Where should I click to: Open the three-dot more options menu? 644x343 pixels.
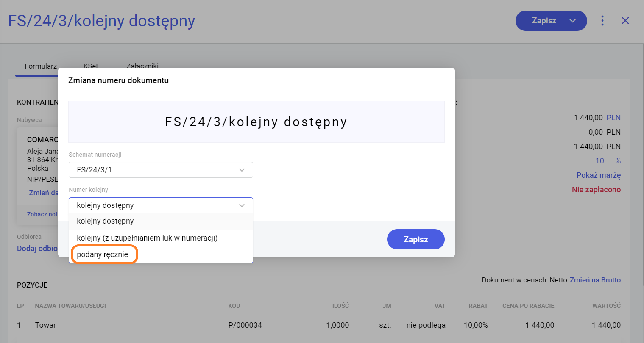point(602,21)
